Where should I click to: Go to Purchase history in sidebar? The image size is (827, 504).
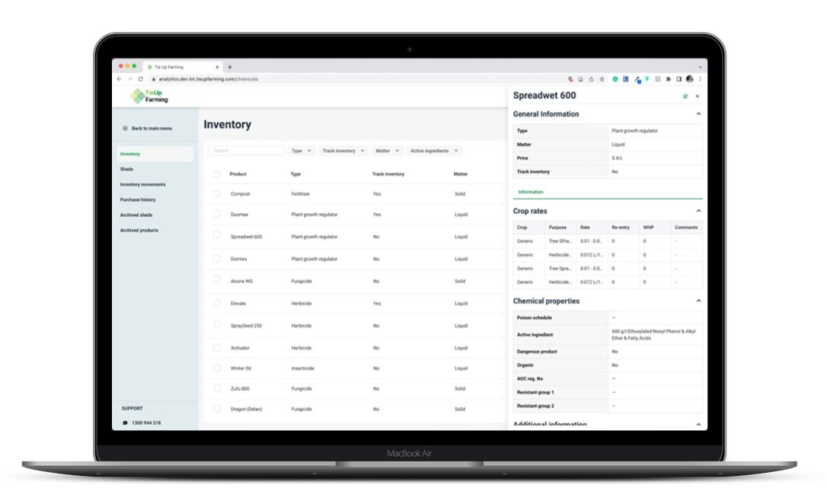pyautogui.click(x=138, y=199)
